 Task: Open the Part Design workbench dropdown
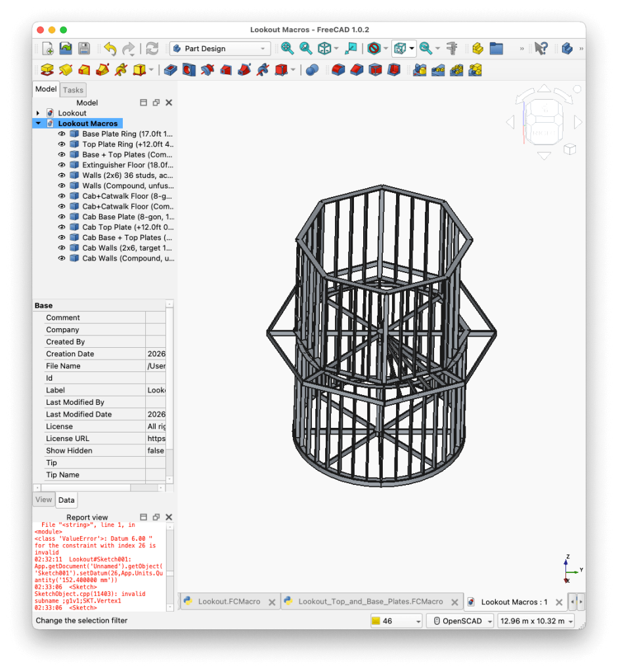point(220,49)
